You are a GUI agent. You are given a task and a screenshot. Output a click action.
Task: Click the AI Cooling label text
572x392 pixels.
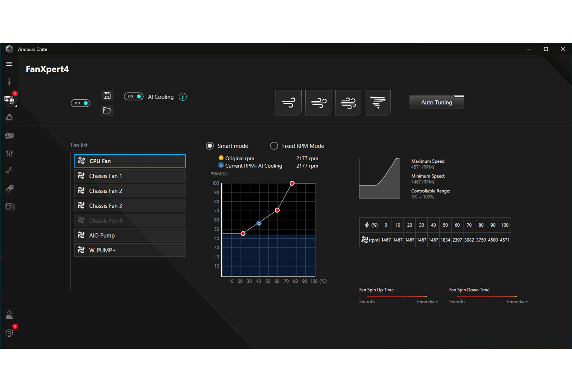point(161,97)
